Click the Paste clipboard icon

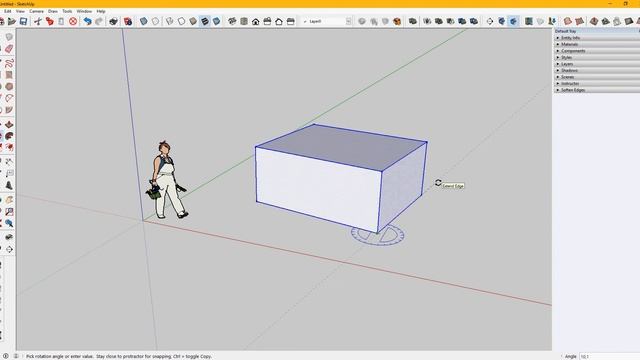pyautogui.click(x=61, y=21)
